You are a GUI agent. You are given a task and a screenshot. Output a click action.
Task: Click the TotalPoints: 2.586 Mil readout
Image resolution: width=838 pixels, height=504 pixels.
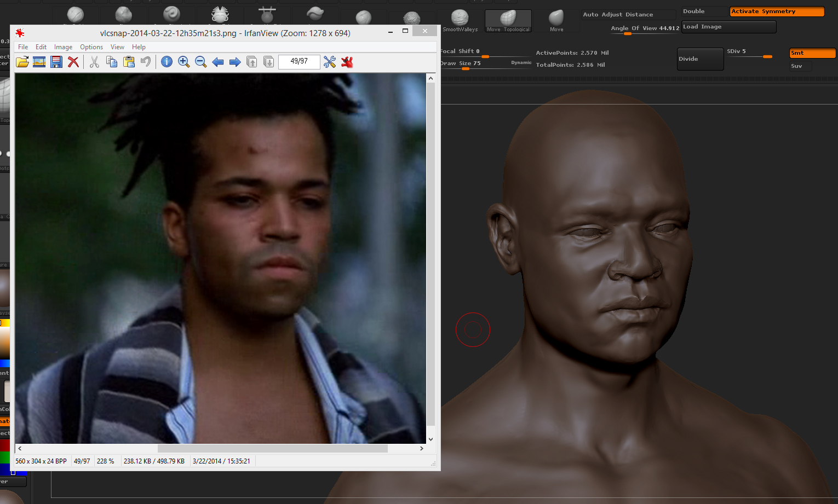pos(570,65)
